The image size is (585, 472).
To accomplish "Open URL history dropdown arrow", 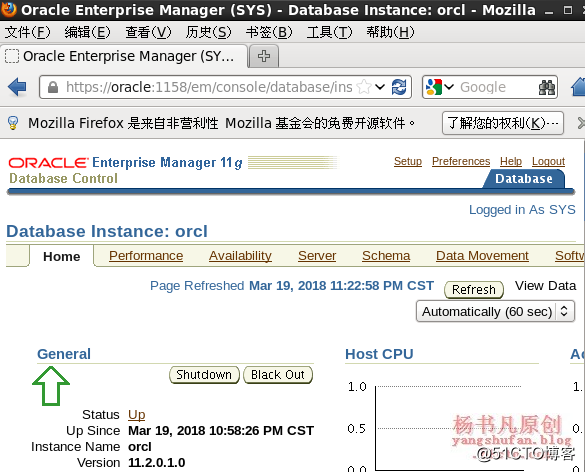I will [380, 87].
